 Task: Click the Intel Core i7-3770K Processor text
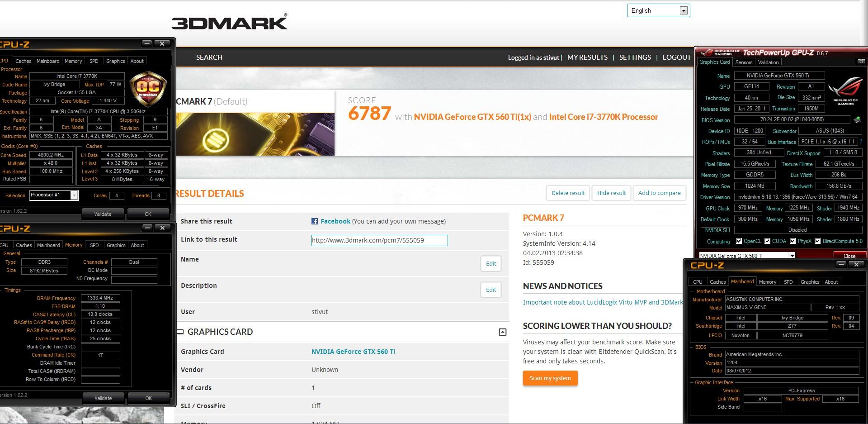point(604,117)
